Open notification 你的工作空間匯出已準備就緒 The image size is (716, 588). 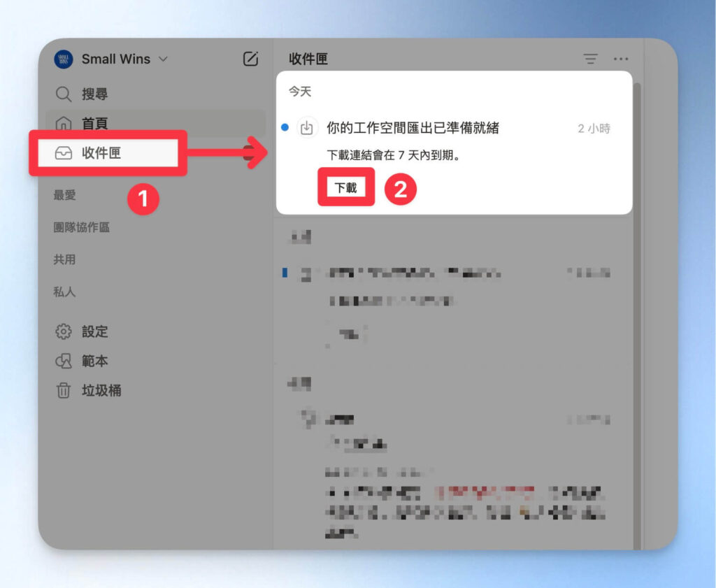[x=413, y=128]
